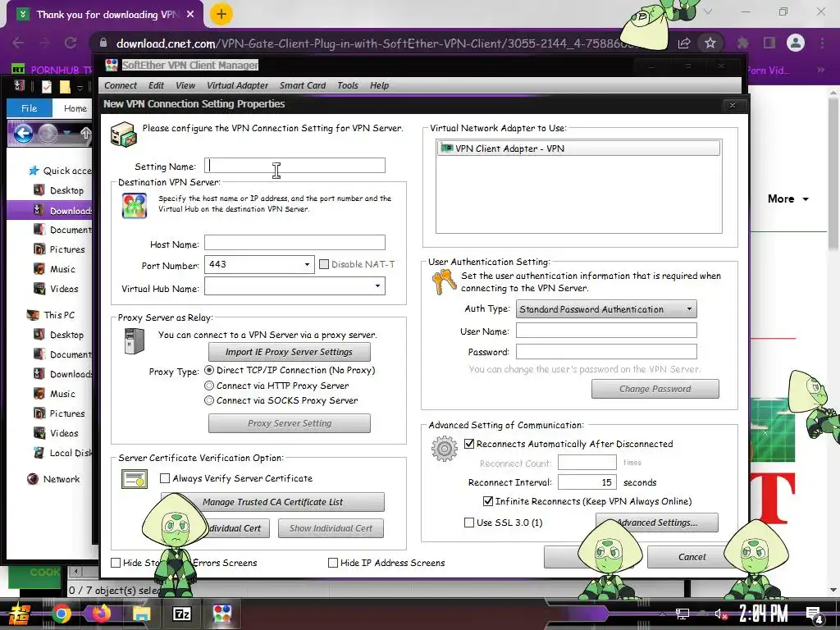
Task: Check Always Verify Server Certificate
Action: [x=165, y=478]
